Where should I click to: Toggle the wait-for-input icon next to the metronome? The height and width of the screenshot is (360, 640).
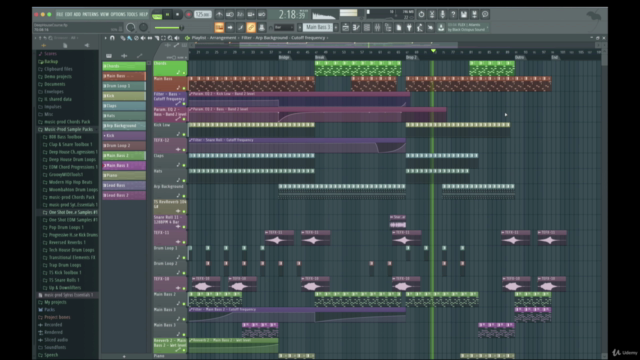tap(230, 14)
